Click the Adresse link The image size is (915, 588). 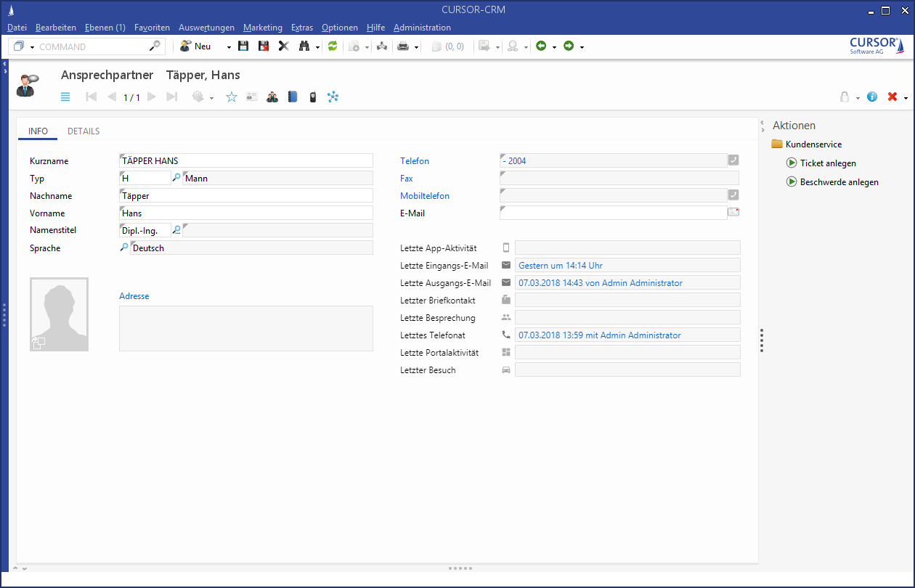pyautogui.click(x=134, y=296)
